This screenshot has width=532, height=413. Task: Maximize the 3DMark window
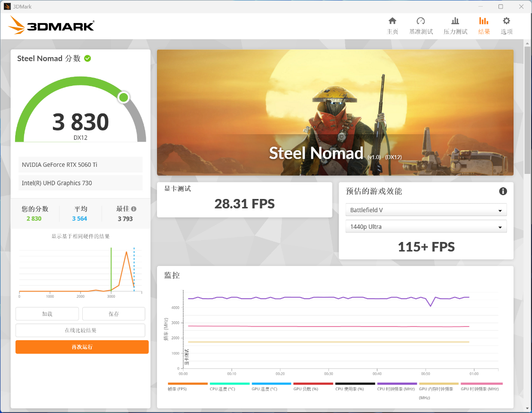(500, 7)
